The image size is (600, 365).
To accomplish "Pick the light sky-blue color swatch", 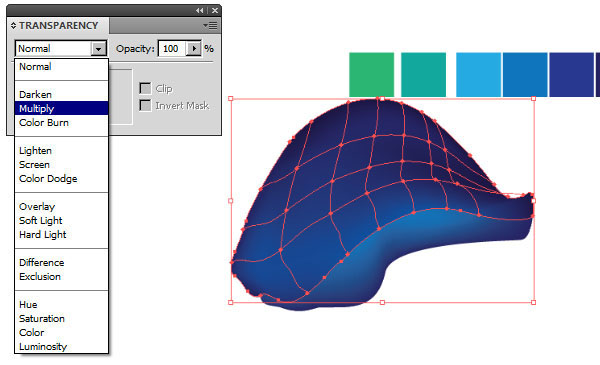I will [x=478, y=75].
